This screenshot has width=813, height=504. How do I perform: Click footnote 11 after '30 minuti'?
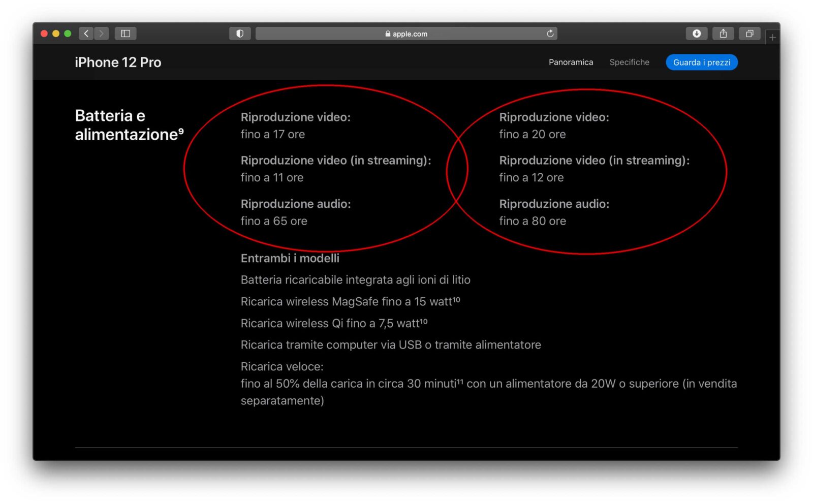[x=460, y=381]
